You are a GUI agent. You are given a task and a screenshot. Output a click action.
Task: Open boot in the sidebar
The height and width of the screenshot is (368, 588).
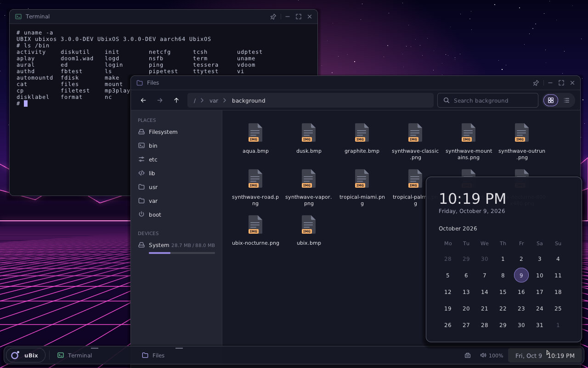(x=176, y=214)
